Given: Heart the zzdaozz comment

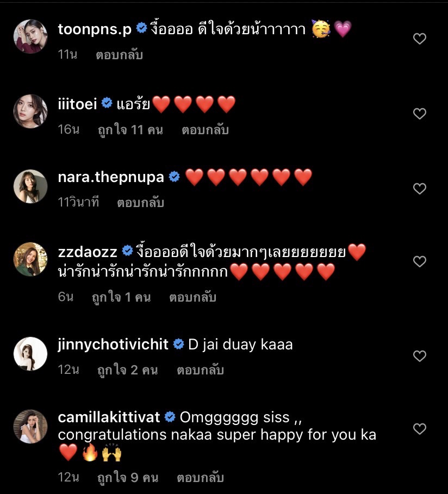Looking at the screenshot, I should click(x=419, y=261).
